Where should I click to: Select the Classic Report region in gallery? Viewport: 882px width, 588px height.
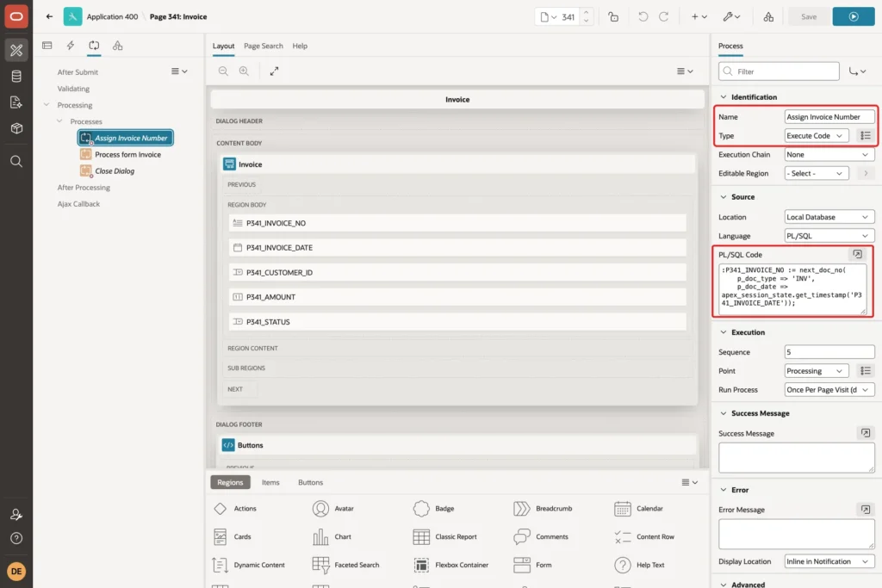[x=445, y=537]
